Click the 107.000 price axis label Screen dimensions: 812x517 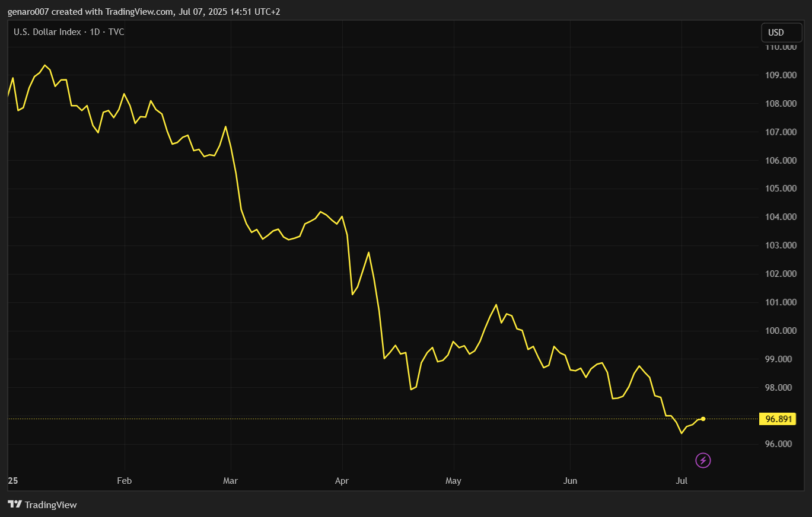tap(781, 132)
